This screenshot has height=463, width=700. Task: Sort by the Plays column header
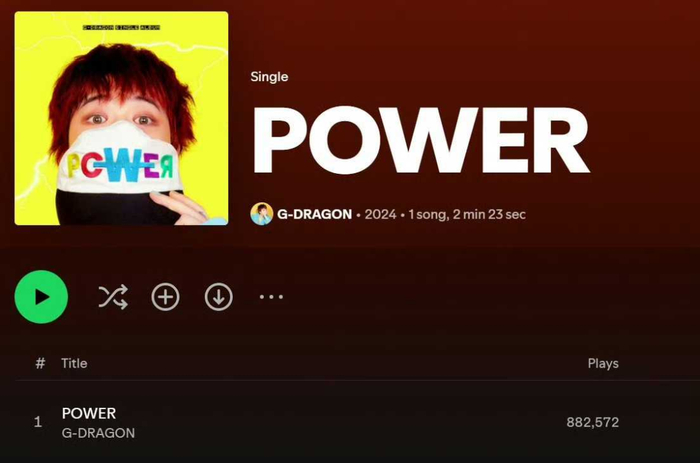[603, 363]
